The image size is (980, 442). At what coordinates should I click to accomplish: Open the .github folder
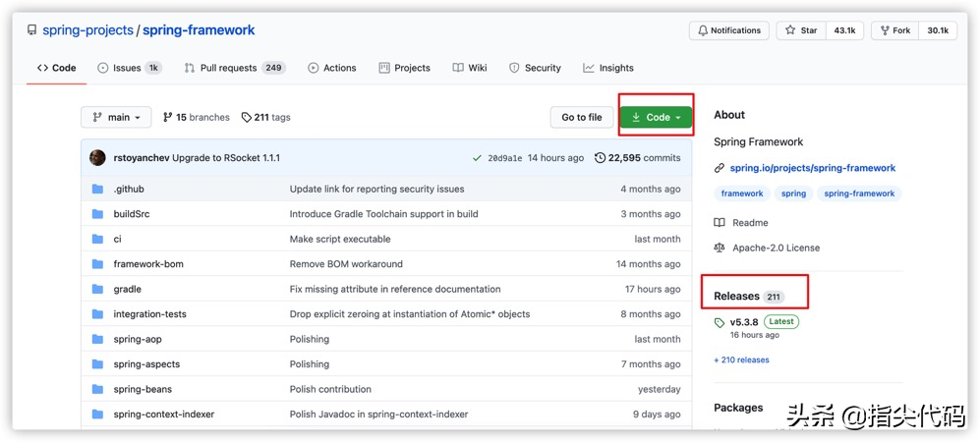click(x=129, y=189)
